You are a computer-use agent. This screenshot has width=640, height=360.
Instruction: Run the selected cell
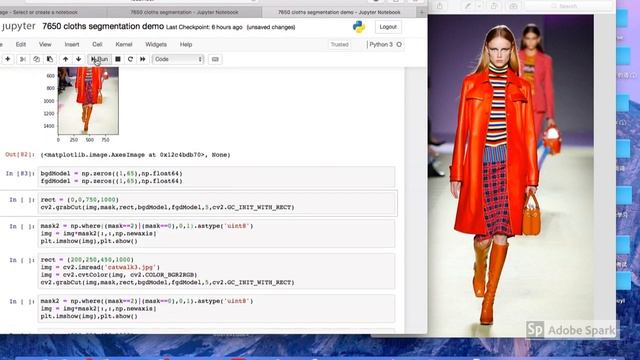[100, 59]
